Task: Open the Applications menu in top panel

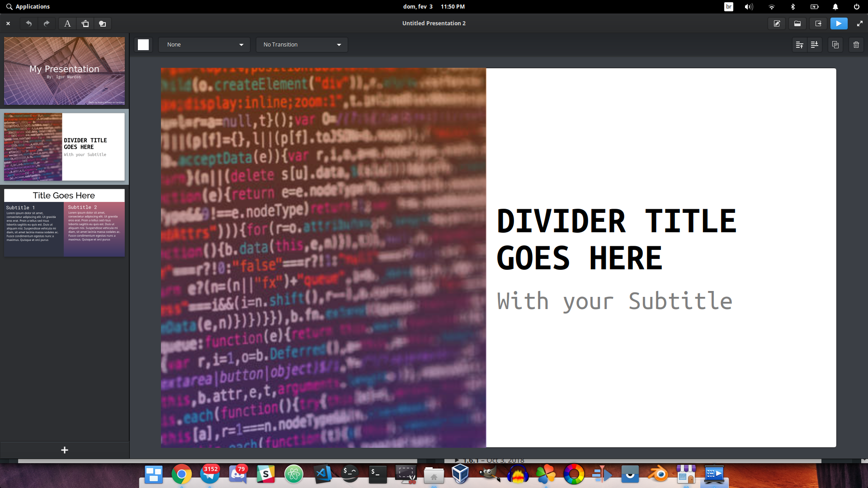Action: (x=28, y=6)
